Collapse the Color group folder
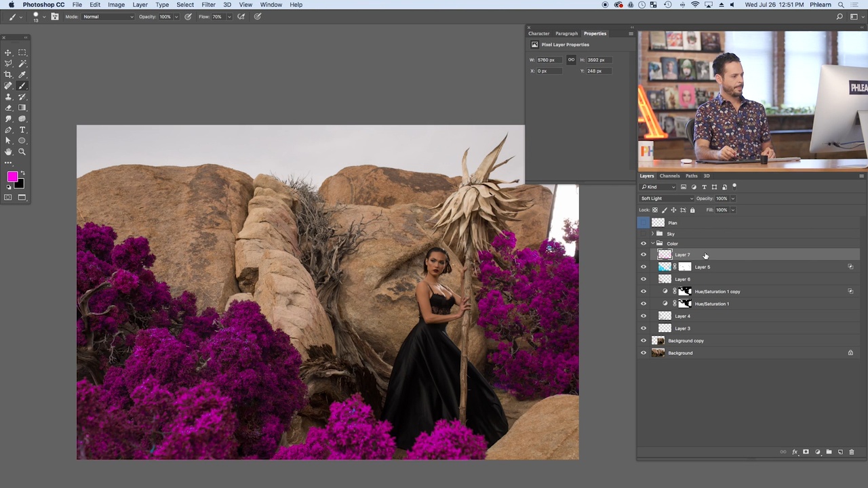The image size is (868, 488). (x=652, y=243)
